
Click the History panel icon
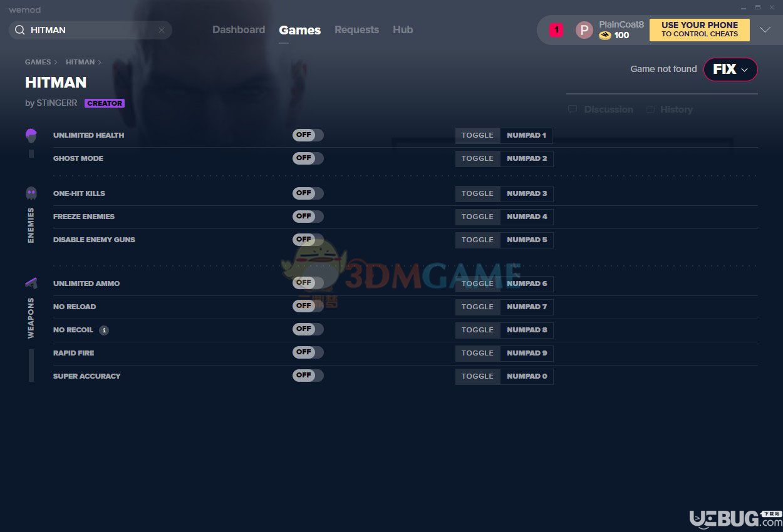(x=650, y=110)
